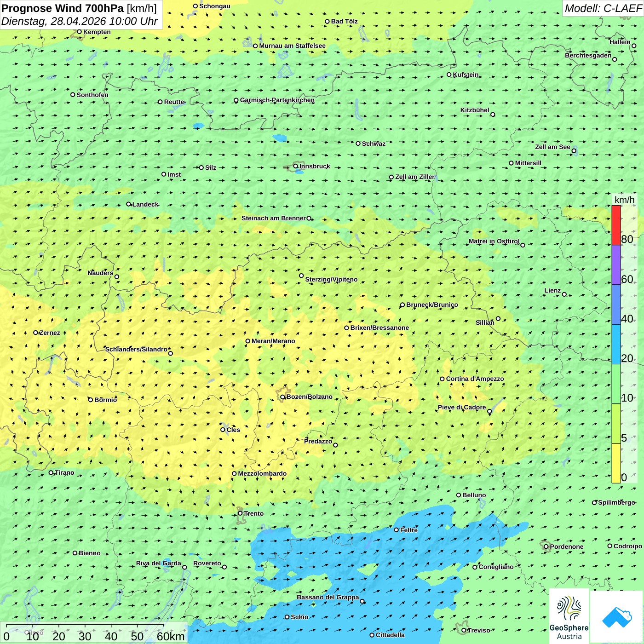Select the Belluno city marker
The width and height of the screenshot is (644, 644).
coord(459,495)
